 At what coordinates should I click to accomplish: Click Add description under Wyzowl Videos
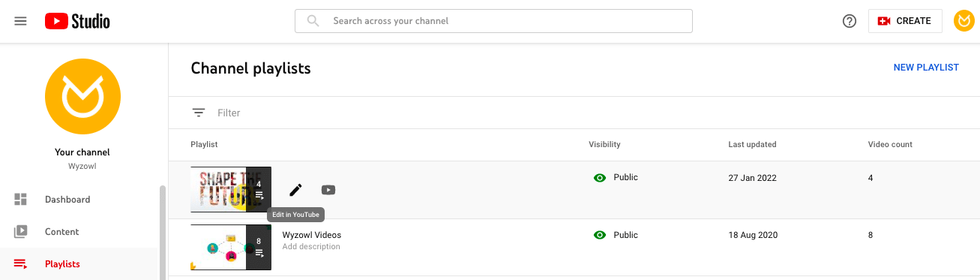click(311, 247)
